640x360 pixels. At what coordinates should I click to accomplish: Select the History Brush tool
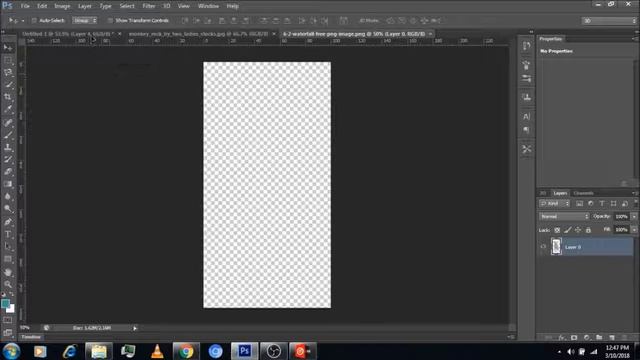point(8,159)
